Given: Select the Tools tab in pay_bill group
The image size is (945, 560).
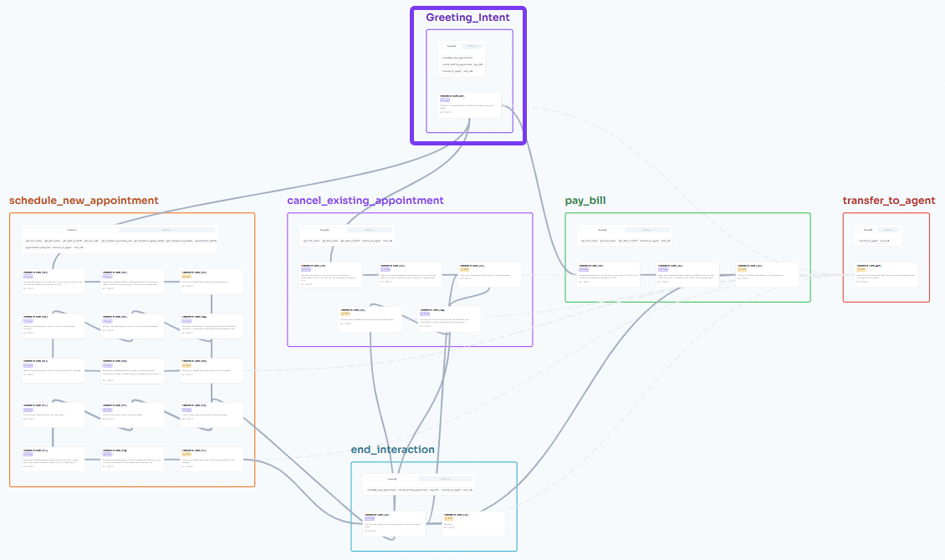Looking at the screenshot, I should point(602,230).
